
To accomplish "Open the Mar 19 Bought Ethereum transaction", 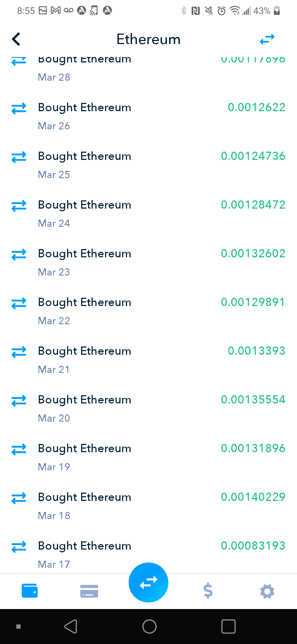I will pyautogui.click(x=148, y=457).
